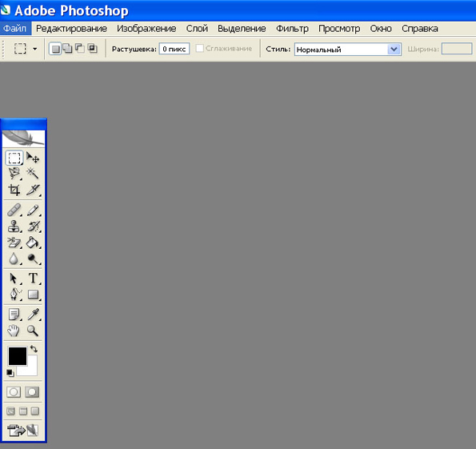476x449 pixels.
Task: Click the toolbox palette title bar
Action: click(x=23, y=124)
